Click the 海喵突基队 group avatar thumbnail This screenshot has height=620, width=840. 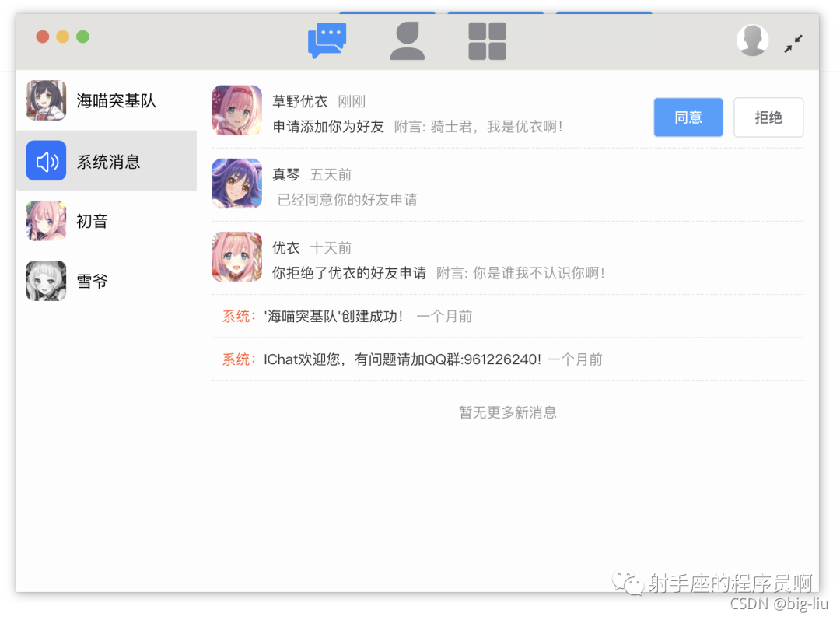pos(45,101)
